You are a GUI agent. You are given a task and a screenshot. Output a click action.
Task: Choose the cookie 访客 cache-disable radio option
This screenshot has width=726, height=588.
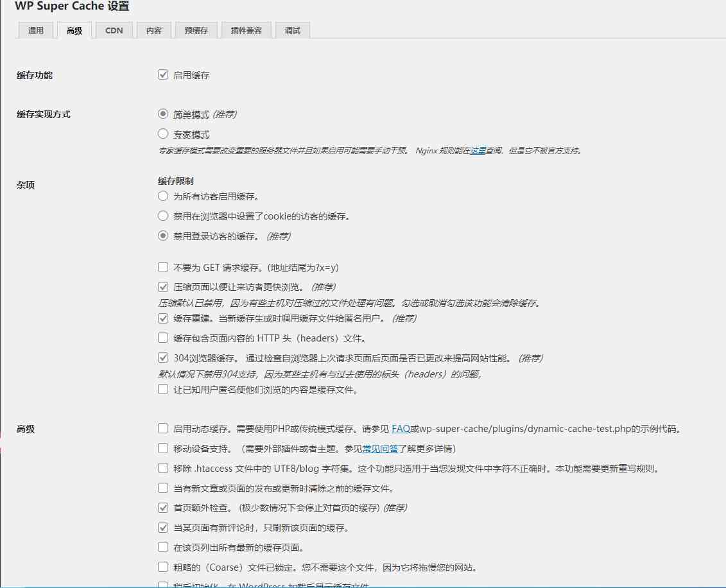163,216
